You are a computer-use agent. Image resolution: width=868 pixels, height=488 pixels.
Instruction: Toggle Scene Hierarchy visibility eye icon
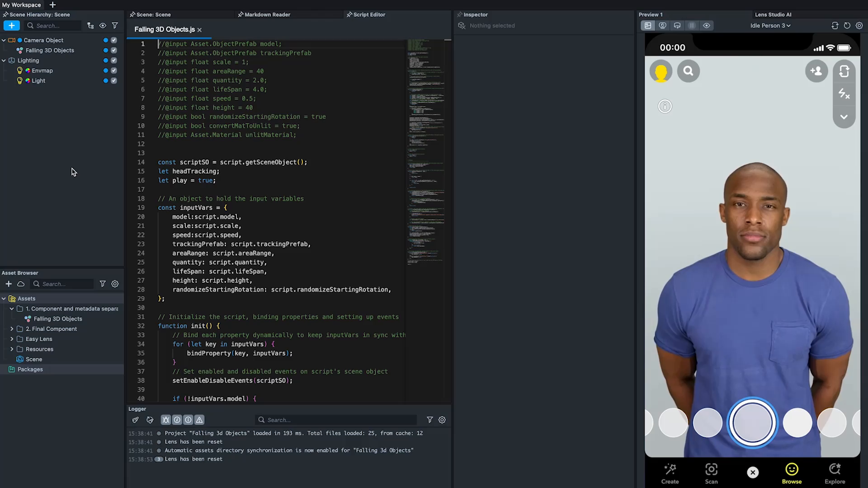coord(103,26)
